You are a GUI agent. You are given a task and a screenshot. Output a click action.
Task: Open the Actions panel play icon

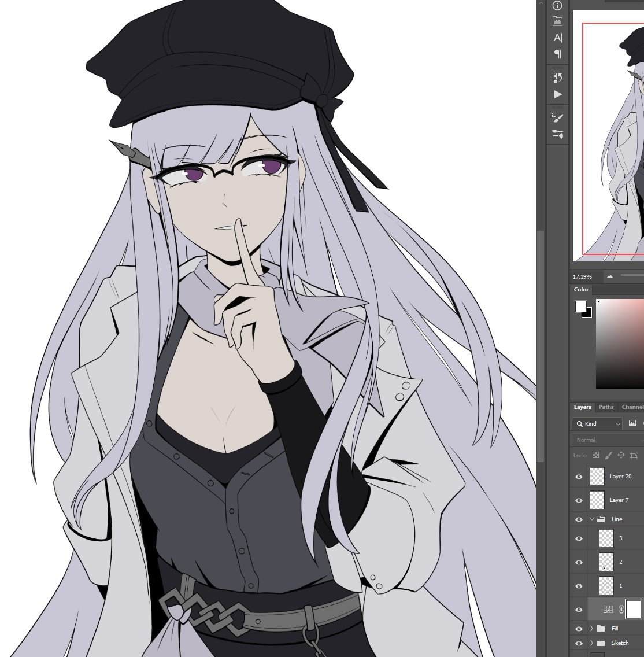[558, 94]
